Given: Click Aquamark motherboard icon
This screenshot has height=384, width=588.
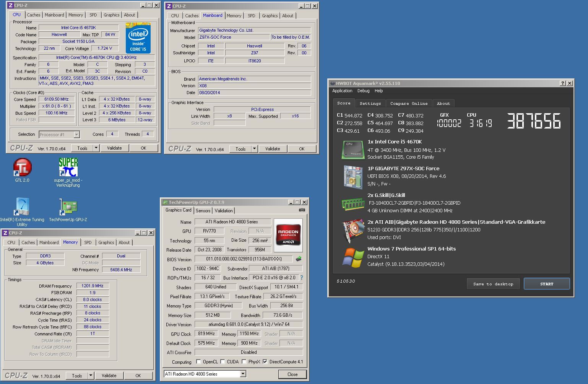Looking at the screenshot, I should 352,177.
